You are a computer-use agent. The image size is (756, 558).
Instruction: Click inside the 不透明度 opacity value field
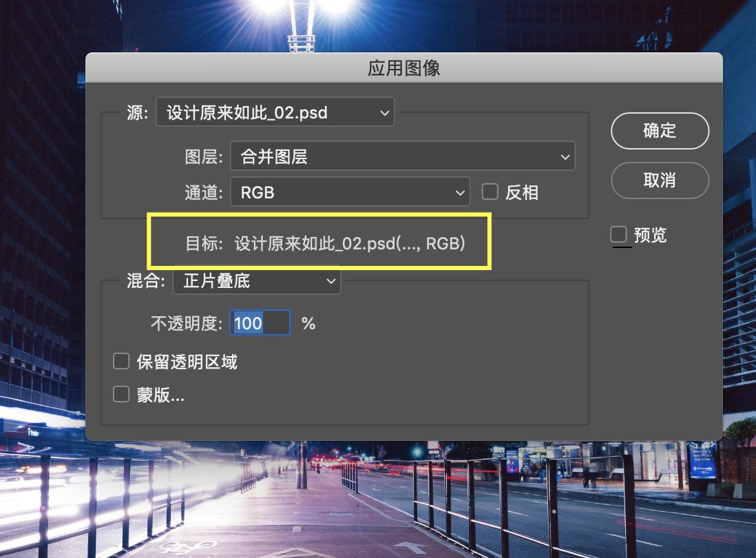(x=260, y=322)
